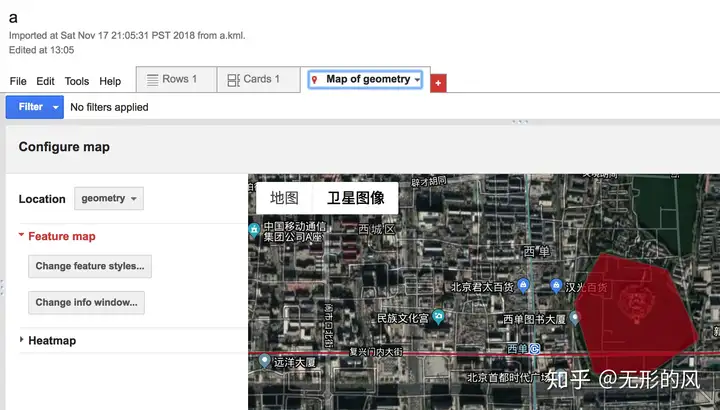Click the 西城区 district label on map
720x410 pixels.
click(377, 229)
